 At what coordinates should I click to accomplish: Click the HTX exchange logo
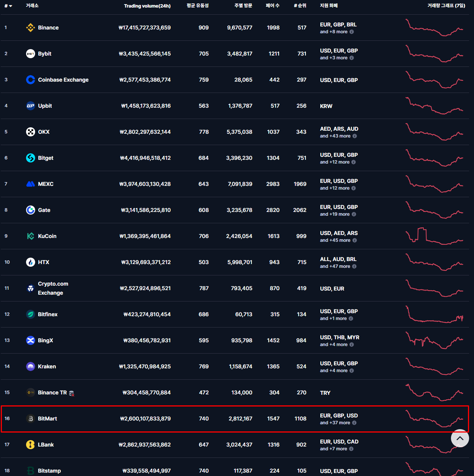31,262
